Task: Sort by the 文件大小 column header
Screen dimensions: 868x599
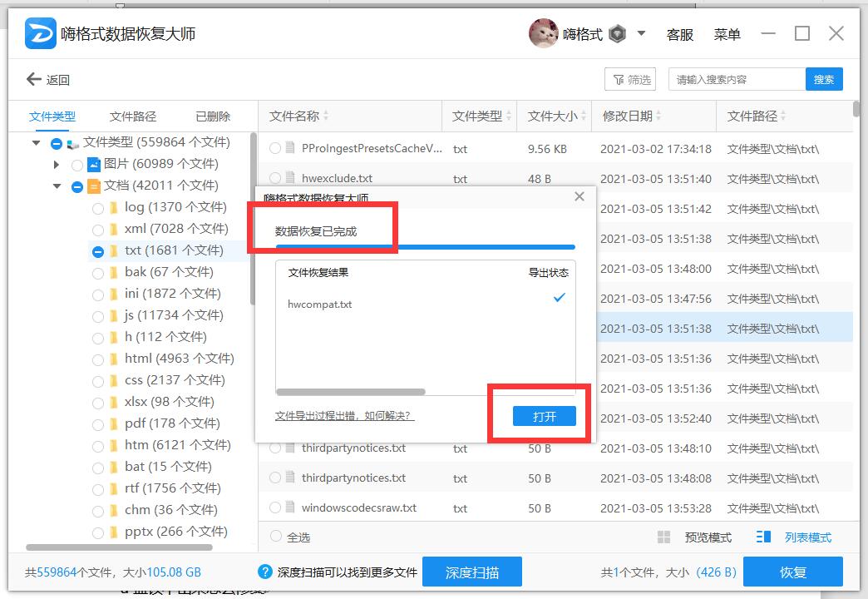Action: pyautogui.click(x=557, y=116)
